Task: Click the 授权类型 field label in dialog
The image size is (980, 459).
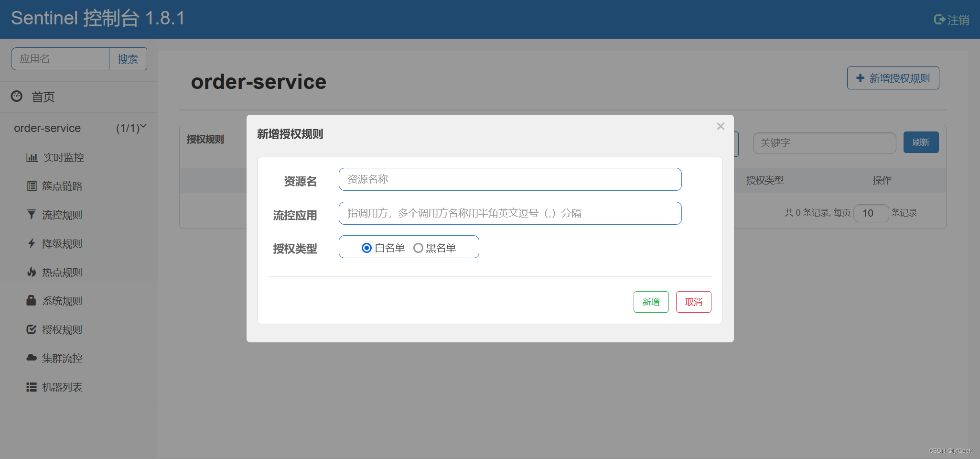Action: coord(295,249)
